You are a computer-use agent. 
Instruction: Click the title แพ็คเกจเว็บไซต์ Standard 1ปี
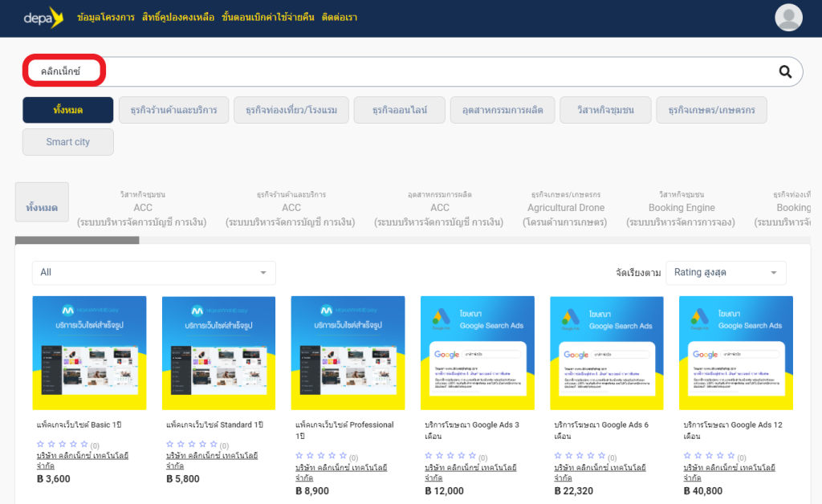pyautogui.click(x=214, y=425)
